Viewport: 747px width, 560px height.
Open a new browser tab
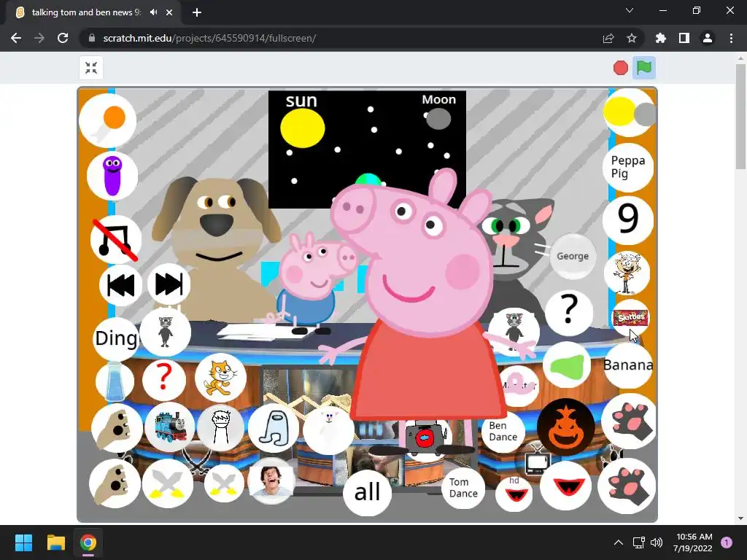tap(197, 12)
